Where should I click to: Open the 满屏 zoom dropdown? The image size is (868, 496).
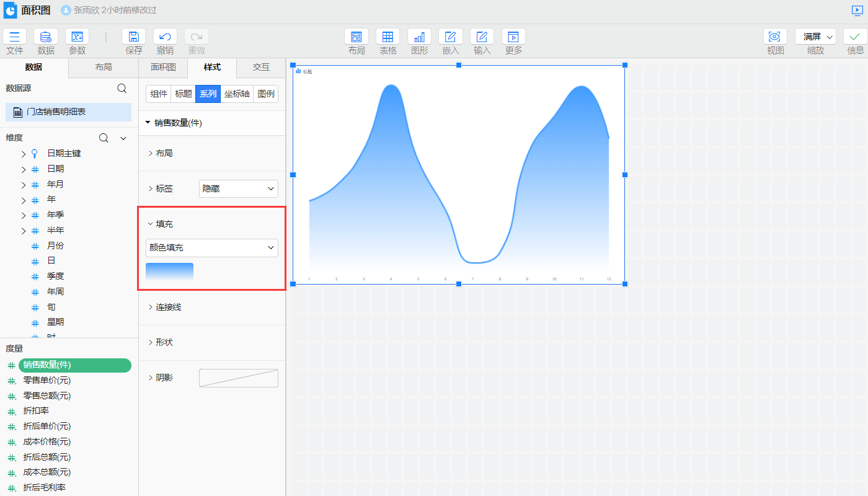(815, 37)
